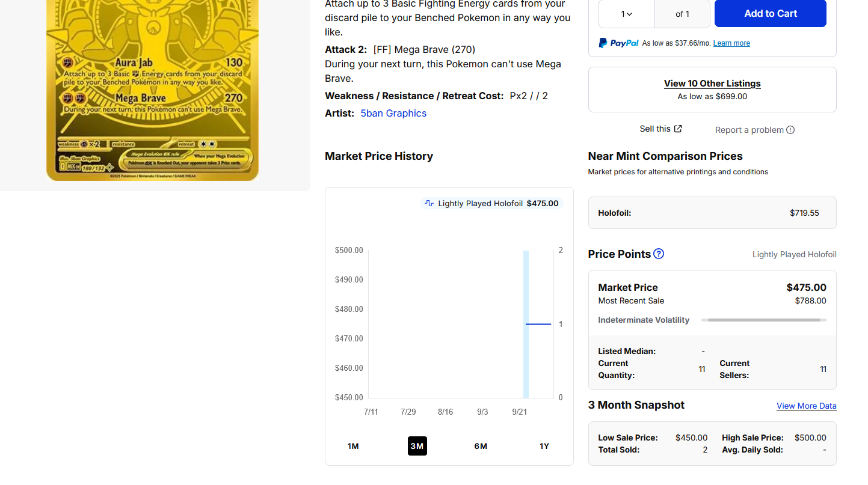Image resolution: width=868 pixels, height=485 pixels.
Task: Click the blue $475 price line in chart
Action: (538, 324)
